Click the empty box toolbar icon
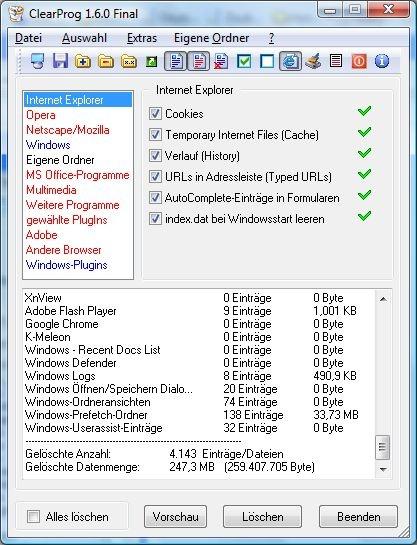The image size is (417, 545). tap(267, 61)
